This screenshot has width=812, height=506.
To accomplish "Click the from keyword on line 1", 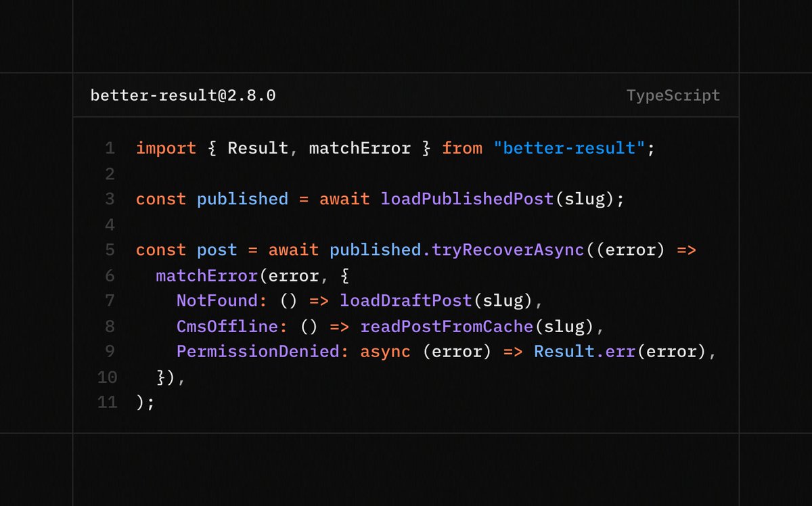I will [462, 148].
